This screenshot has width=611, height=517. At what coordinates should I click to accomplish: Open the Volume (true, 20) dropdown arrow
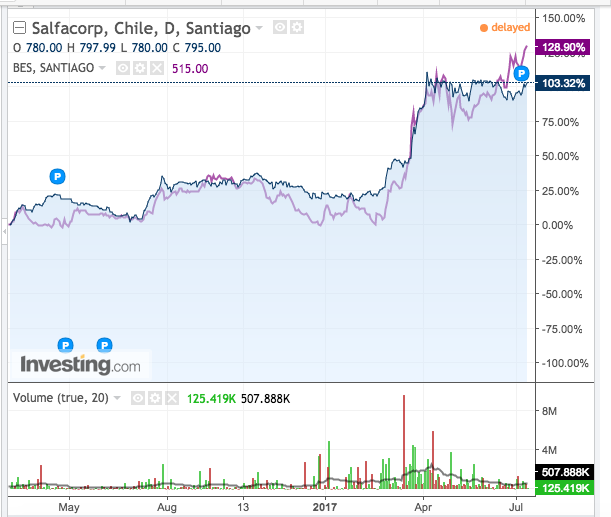click(x=117, y=398)
